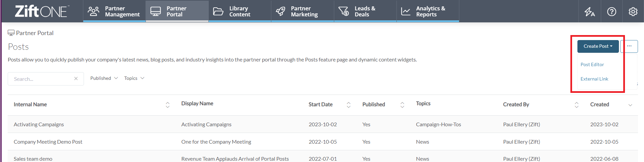Open the help question mark icon
This screenshot has width=644, height=162.
612,12
